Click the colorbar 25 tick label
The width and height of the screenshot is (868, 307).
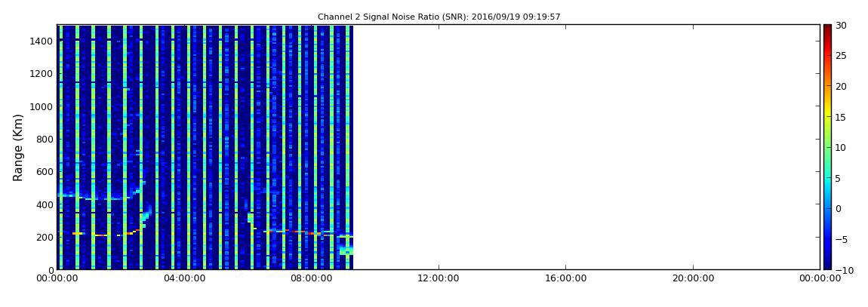(x=842, y=56)
